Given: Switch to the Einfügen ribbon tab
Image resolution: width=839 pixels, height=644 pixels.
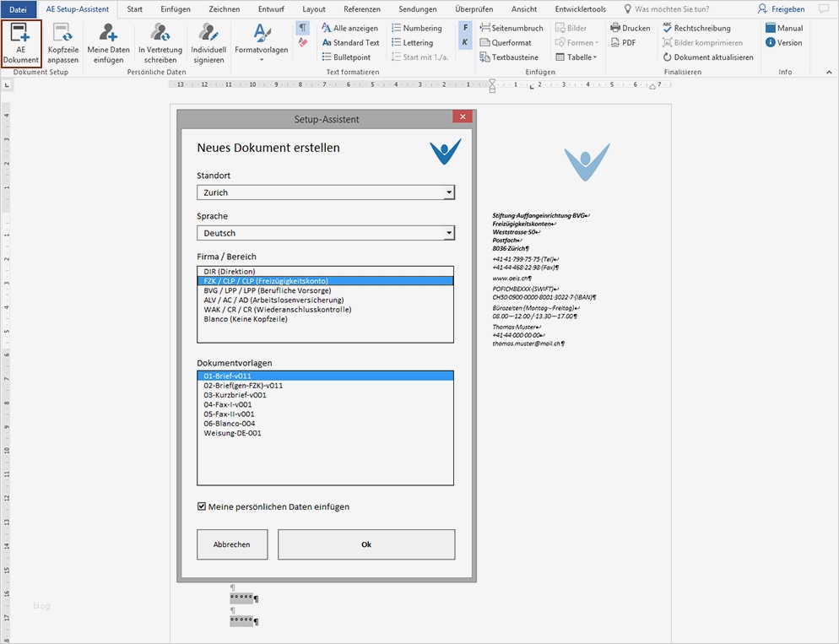Looking at the screenshot, I should tap(176, 9).
